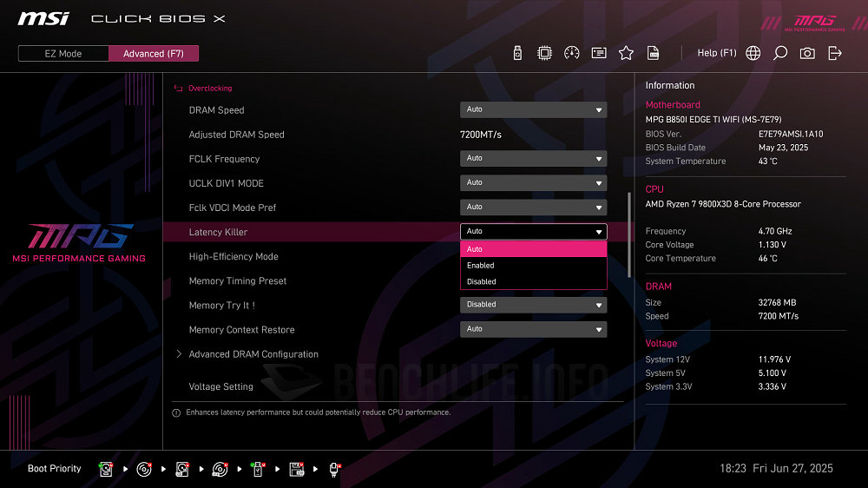Open Favorites via the star icon
868x488 pixels.
pyautogui.click(x=626, y=53)
